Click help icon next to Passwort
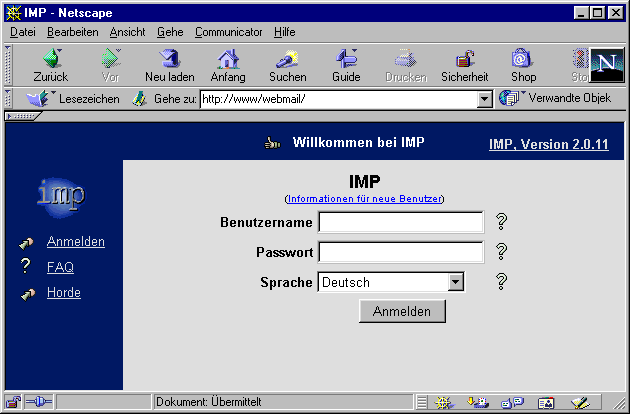 [501, 252]
